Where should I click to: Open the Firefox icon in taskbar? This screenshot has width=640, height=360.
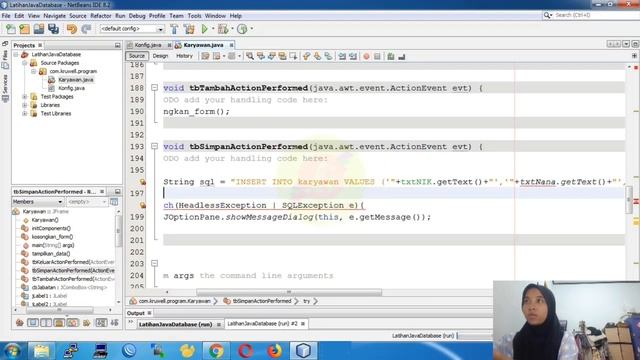[275, 351]
